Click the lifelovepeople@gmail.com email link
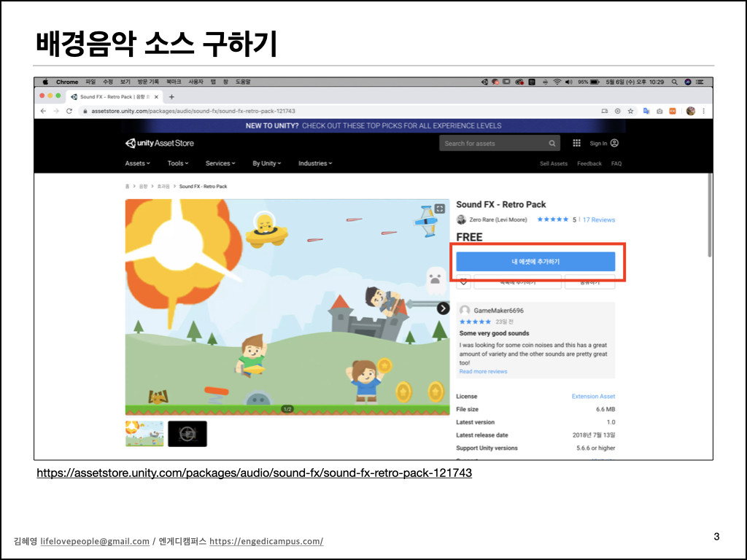 pyautogui.click(x=95, y=542)
